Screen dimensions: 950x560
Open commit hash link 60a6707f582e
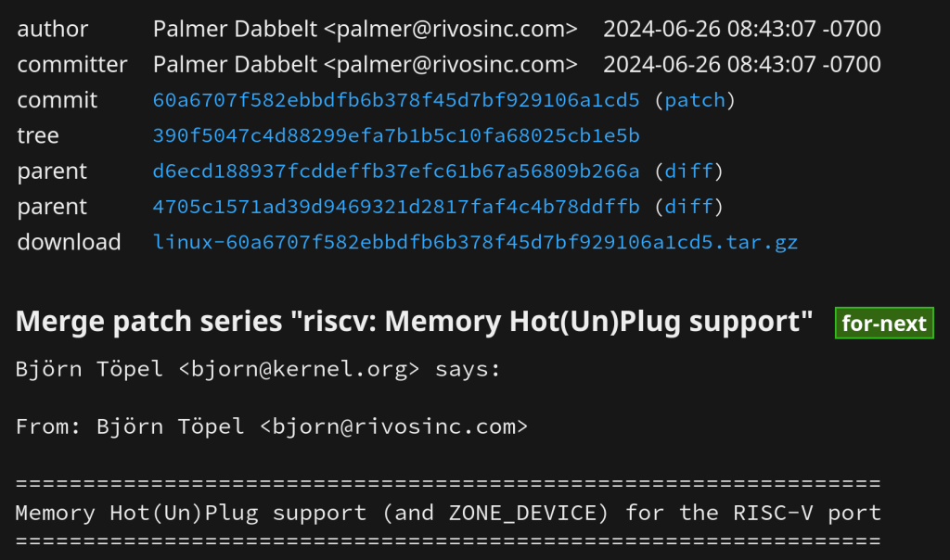click(395, 100)
